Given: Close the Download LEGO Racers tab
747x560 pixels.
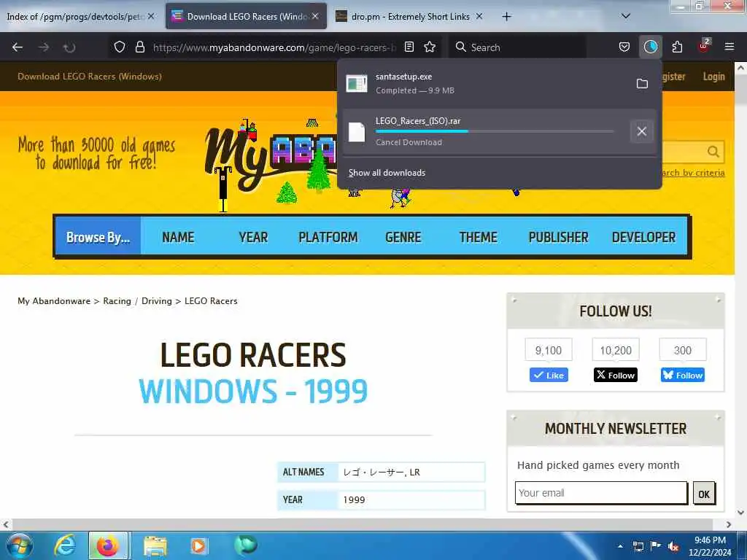Looking at the screenshot, I should coord(315,16).
